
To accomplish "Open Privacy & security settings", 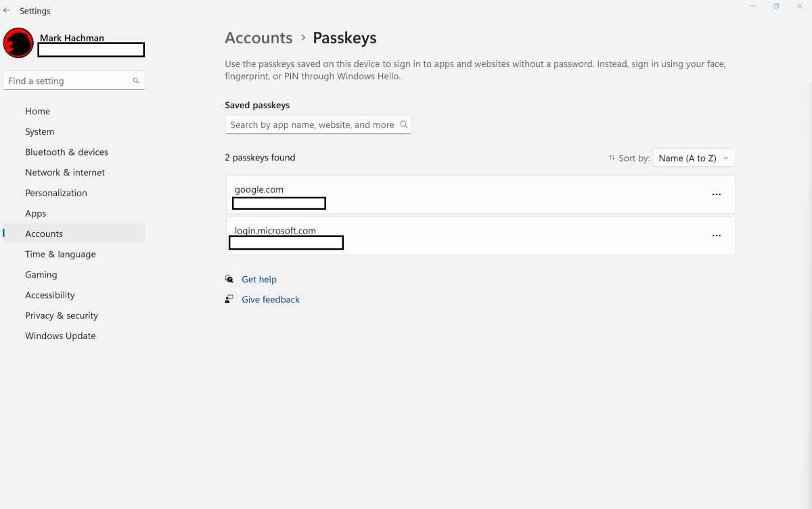I will (x=62, y=315).
